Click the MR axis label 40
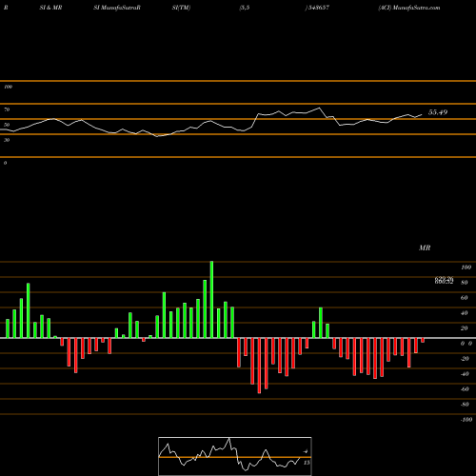Viewport: 476px width, 476px height. tap(465, 313)
